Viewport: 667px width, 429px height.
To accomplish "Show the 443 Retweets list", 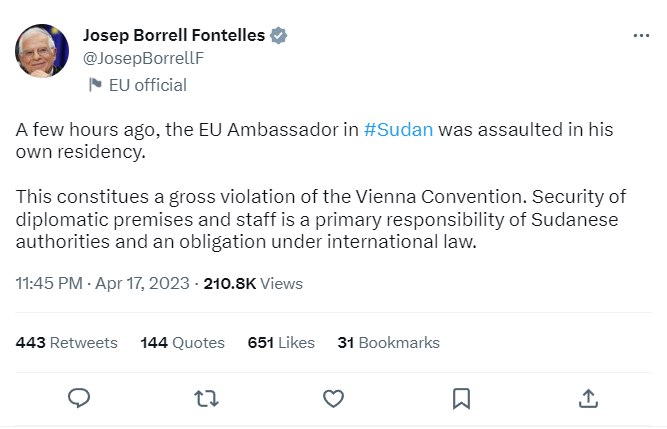I will 67,342.
